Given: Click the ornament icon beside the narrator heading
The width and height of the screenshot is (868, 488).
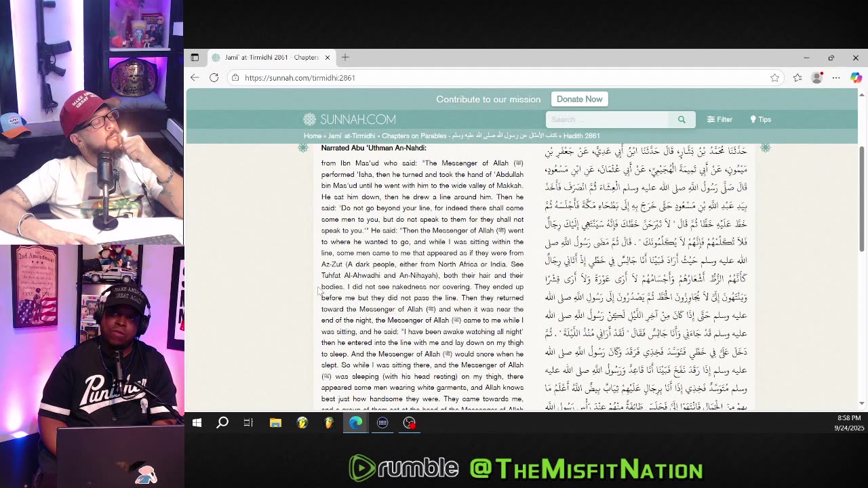Looking at the screenshot, I should click(x=303, y=148).
